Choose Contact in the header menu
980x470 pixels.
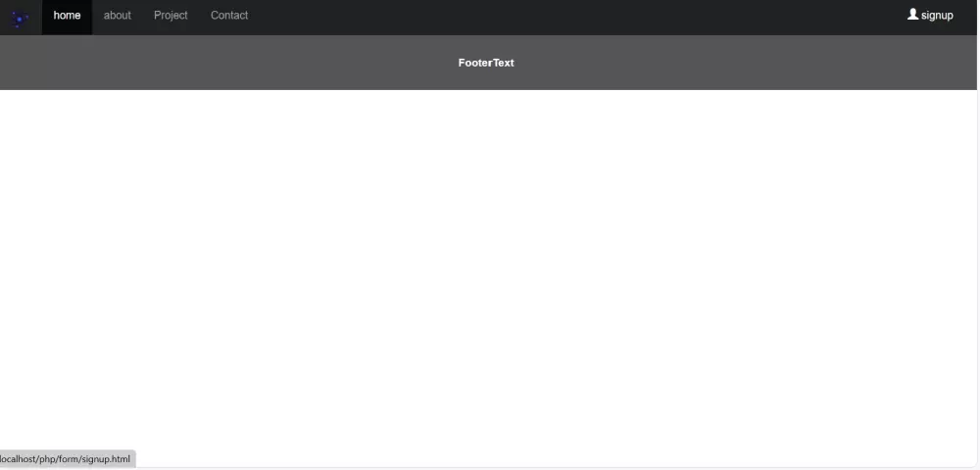(229, 16)
